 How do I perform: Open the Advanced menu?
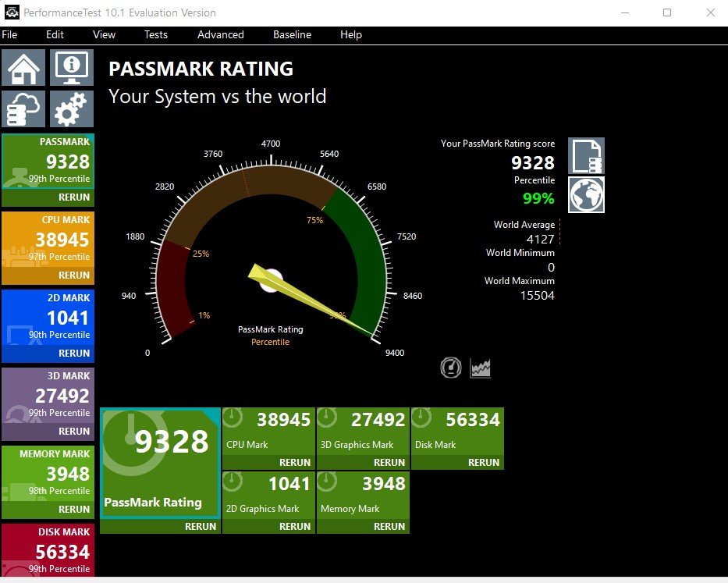click(x=221, y=35)
